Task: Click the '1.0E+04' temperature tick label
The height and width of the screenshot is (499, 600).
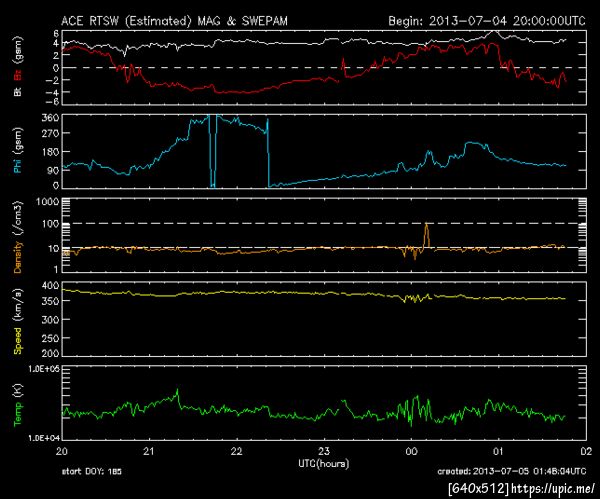Action: (43, 438)
